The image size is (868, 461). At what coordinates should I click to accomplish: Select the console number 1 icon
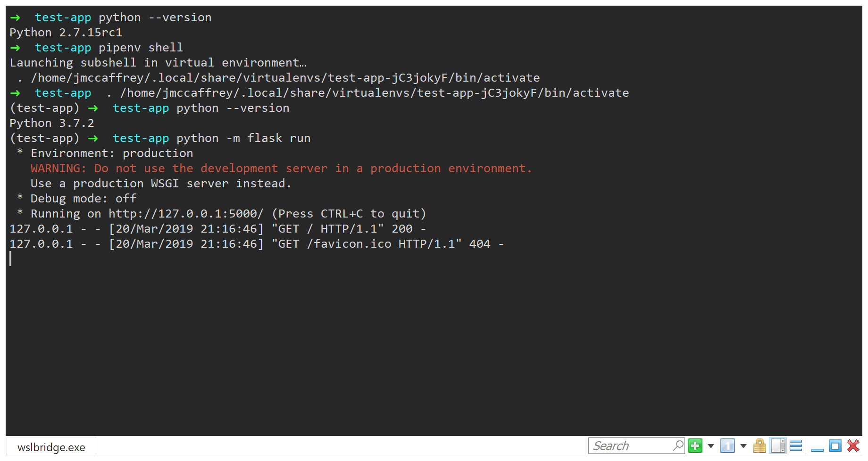pos(728,445)
